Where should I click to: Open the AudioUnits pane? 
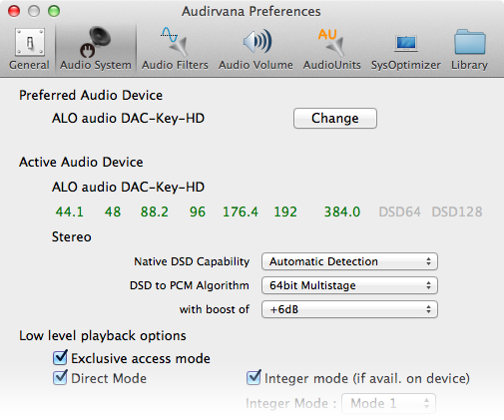point(331,49)
